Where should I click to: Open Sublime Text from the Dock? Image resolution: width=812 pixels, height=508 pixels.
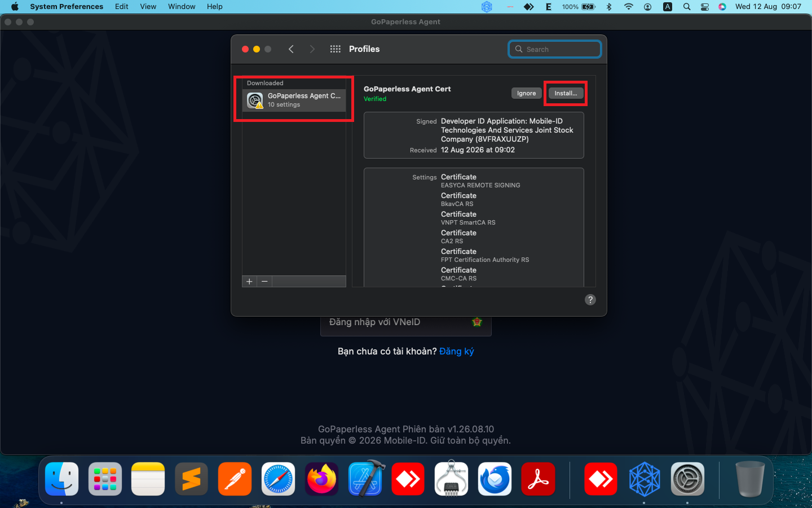click(x=191, y=479)
